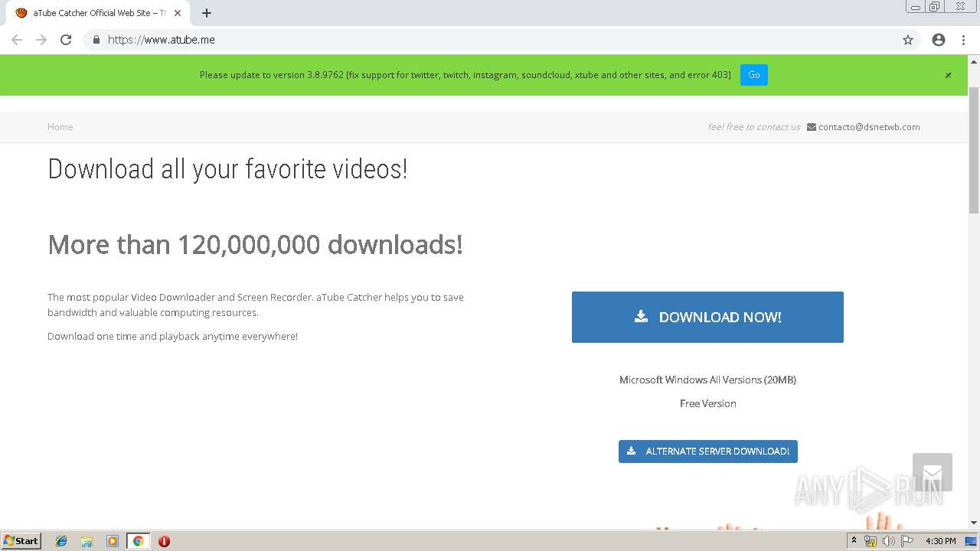Screen dimensions: 980x551
Task: Click the network tray icon
Action: 871,541
